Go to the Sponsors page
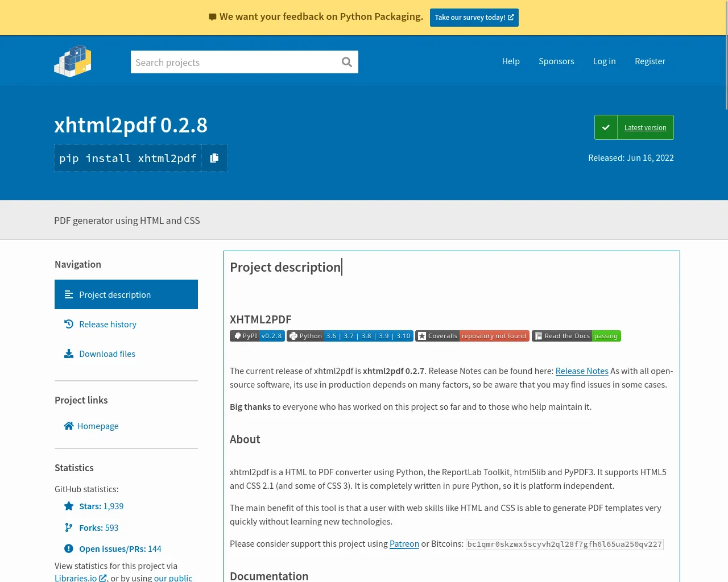This screenshot has height=582, width=728. [556, 61]
